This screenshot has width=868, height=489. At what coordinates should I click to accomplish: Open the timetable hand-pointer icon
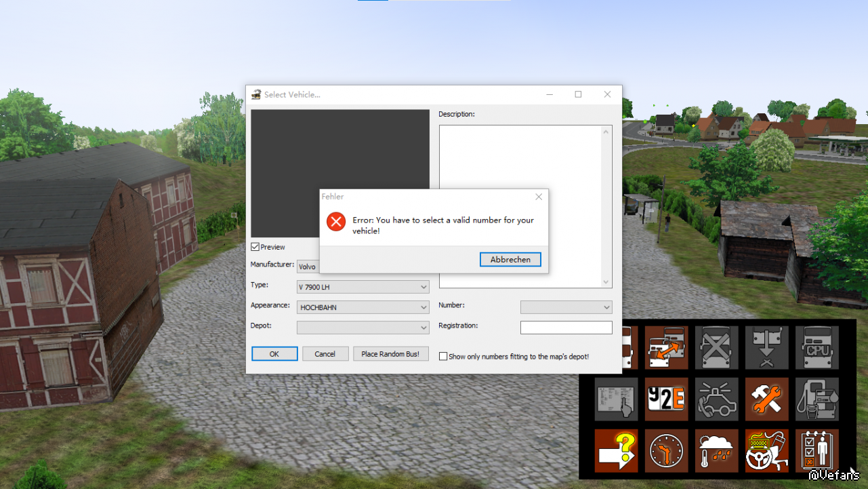click(616, 399)
